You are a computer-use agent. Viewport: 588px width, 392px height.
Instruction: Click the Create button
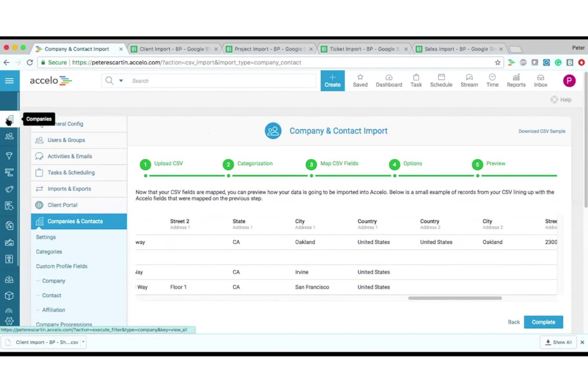(x=333, y=81)
